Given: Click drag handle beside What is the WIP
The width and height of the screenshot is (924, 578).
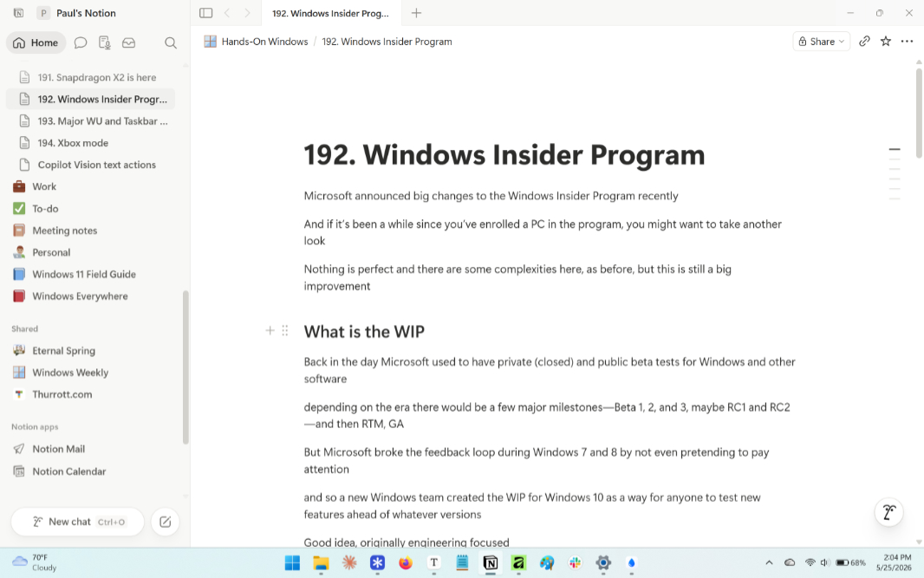Looking at the screenshot, I should (x=284, y=330).
